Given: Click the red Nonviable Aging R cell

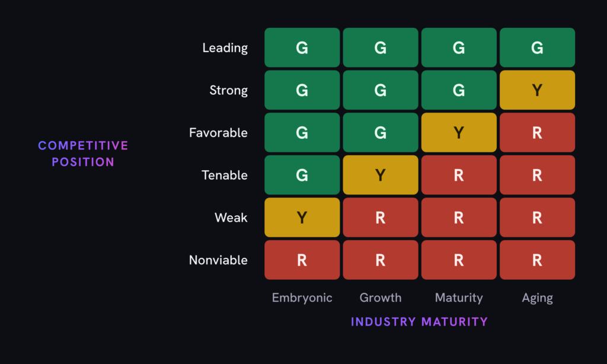Looking at the screenshot, I should [537, 260].
